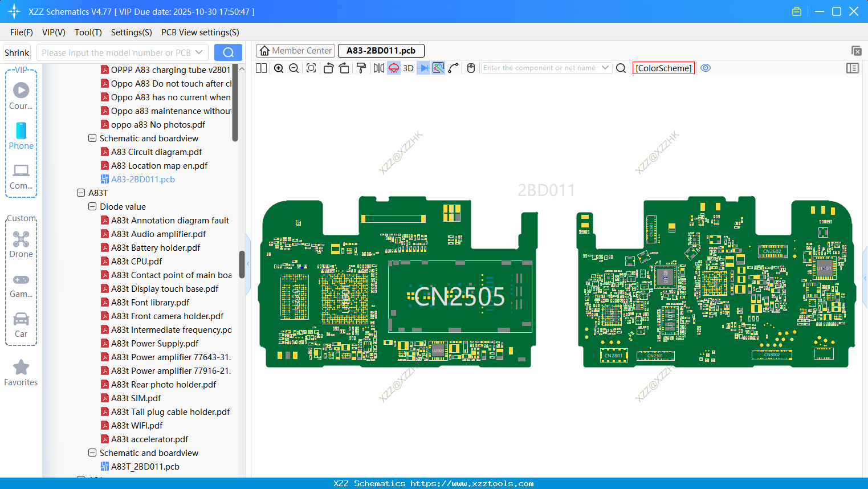Open the component or net name dropdown

[x=605, y=68]
